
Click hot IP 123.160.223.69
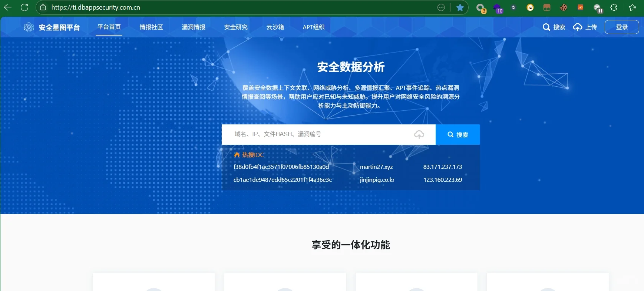pyautogui.click(x=443, y=180)
